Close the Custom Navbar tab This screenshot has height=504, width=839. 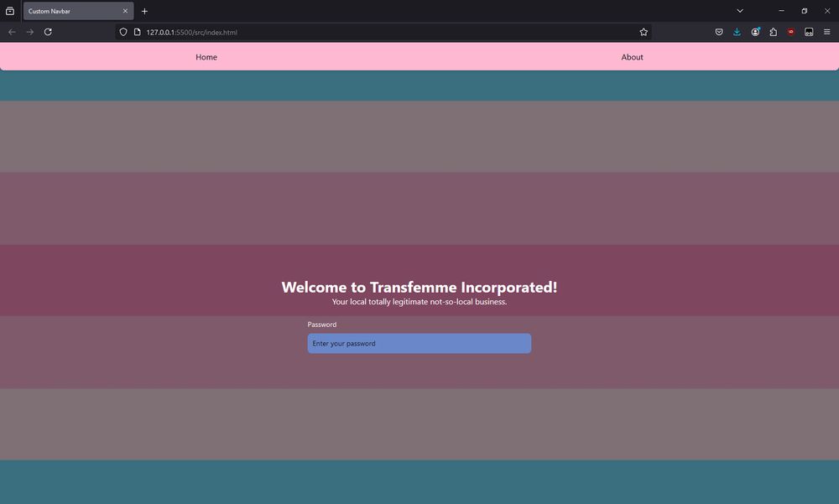(x=125, y=11)
